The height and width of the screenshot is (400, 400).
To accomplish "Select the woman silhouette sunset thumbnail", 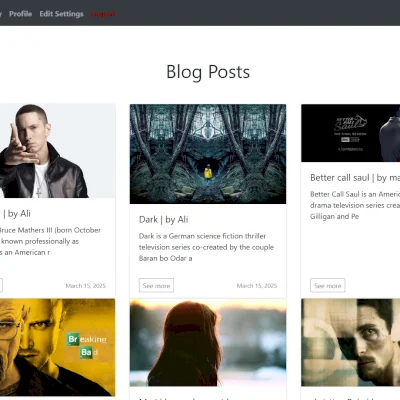I will pos(208,343).
